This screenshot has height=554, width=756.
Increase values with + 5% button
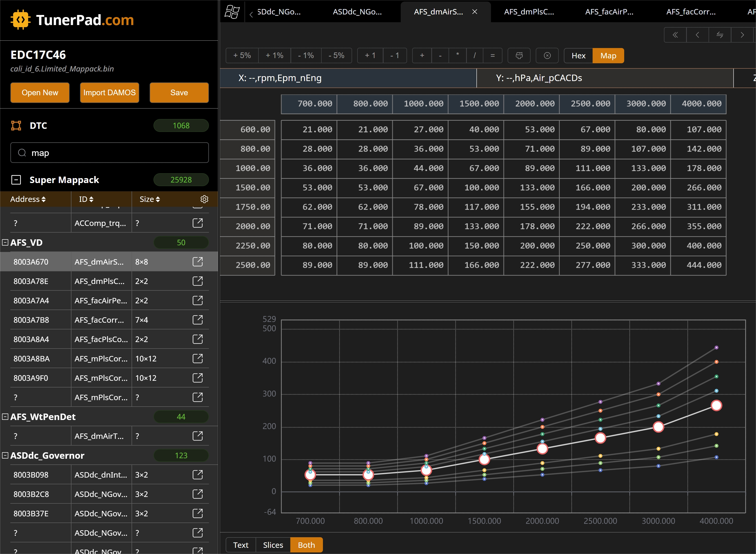point(242,56)
